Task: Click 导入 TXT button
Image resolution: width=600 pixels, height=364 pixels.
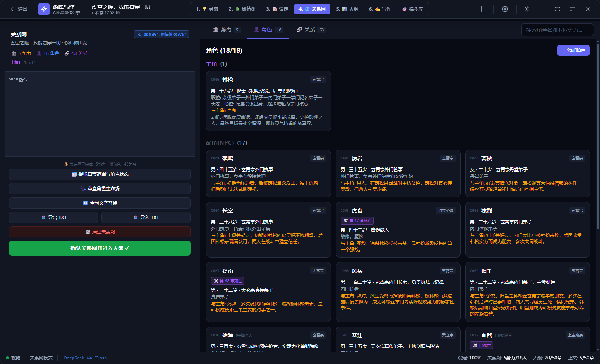Action: [146, 217]
